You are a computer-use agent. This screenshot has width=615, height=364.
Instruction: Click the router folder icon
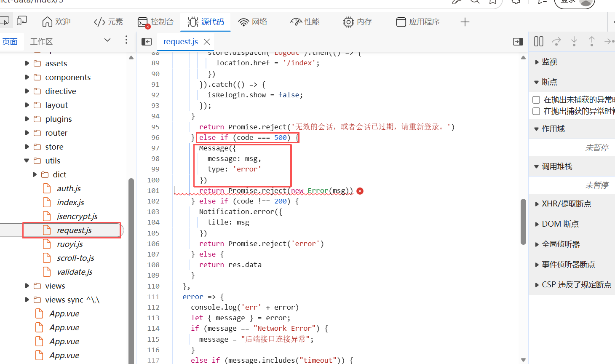click(x=37, y=133)
